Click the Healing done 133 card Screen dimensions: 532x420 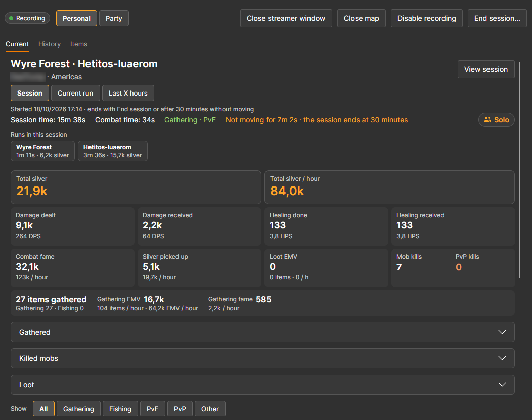pos(326,226)
